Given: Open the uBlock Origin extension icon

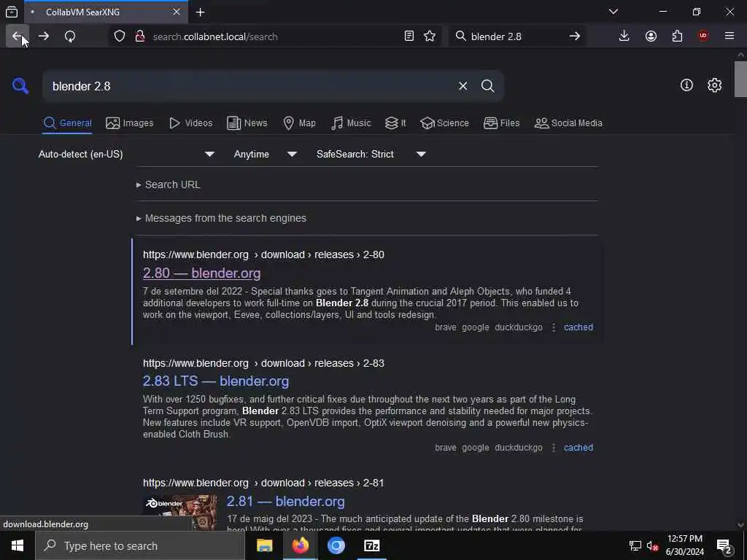Looking at the screenshot, I should (703, 36).
